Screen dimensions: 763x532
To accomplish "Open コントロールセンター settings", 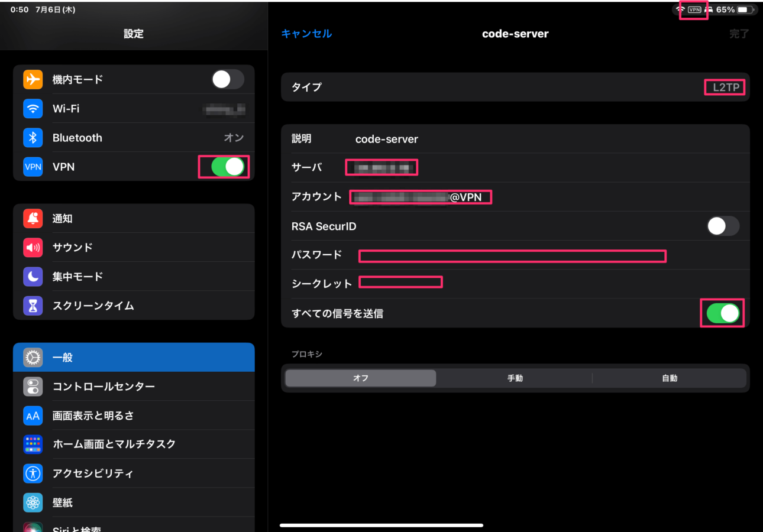I will coord(134,387).
